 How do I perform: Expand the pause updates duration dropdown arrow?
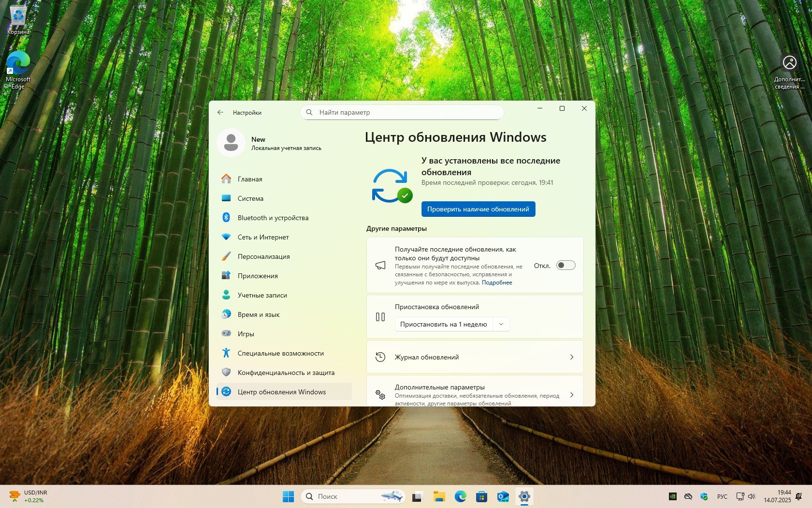pos(501,324)
